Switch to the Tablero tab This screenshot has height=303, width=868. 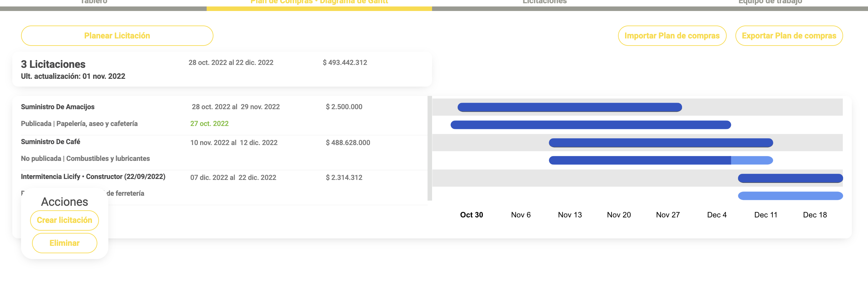pos(94,2)
